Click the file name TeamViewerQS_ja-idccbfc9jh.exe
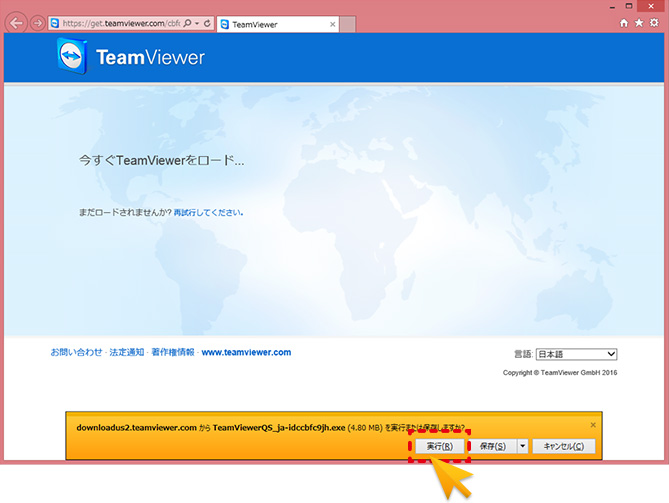The width and height of the screenshot is (669, 503). point(279,427)
